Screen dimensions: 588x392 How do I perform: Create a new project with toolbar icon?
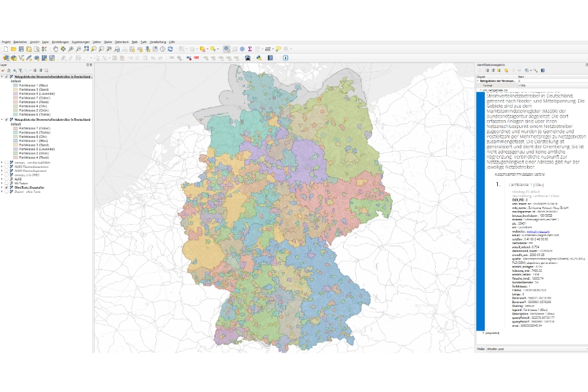tap(6, 49)
